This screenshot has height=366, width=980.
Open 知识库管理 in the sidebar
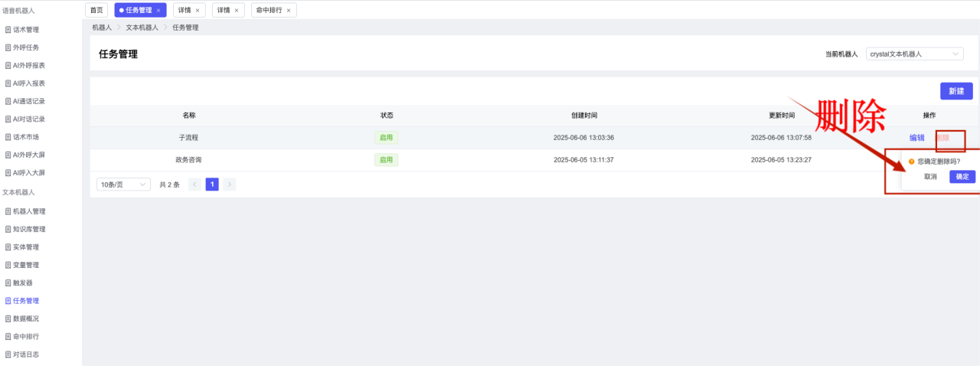pos(29,229)
